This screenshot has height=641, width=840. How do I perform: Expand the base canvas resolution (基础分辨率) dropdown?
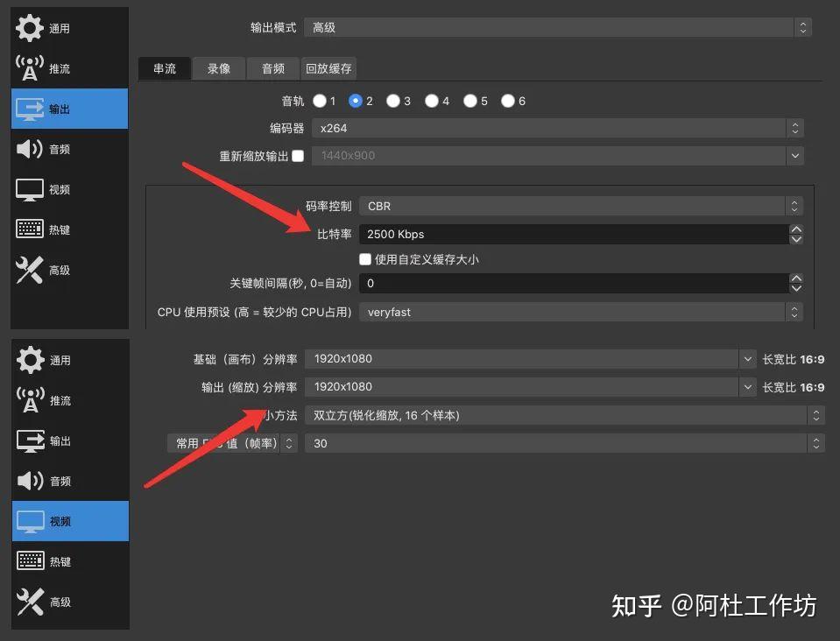click(x=530, y=359)
